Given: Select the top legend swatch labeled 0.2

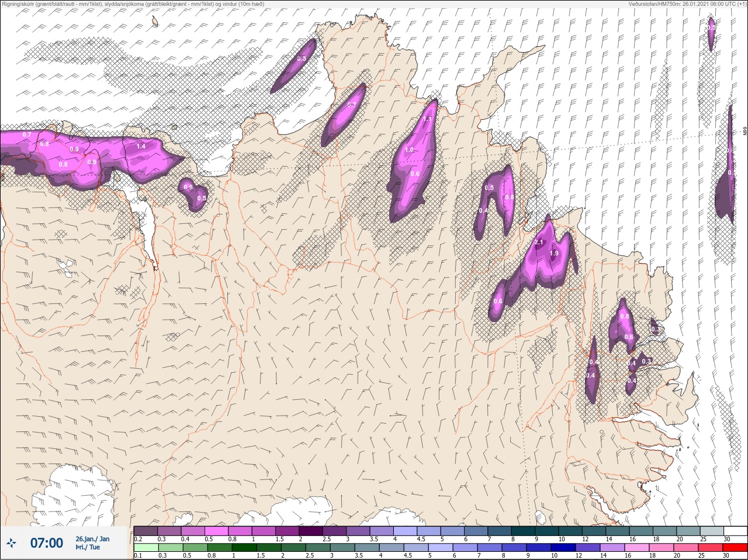Looking at the screenshot, I should (x=146, y=531).
